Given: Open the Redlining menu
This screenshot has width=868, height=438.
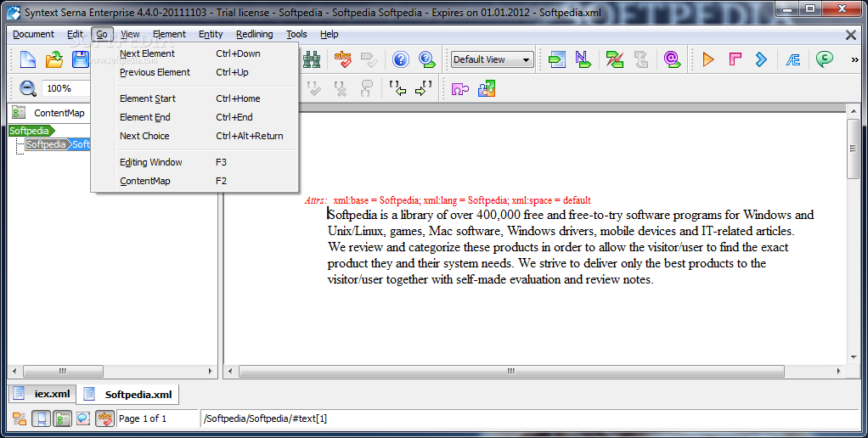Looking at the screenshot, I should click(x=254, y=34).
